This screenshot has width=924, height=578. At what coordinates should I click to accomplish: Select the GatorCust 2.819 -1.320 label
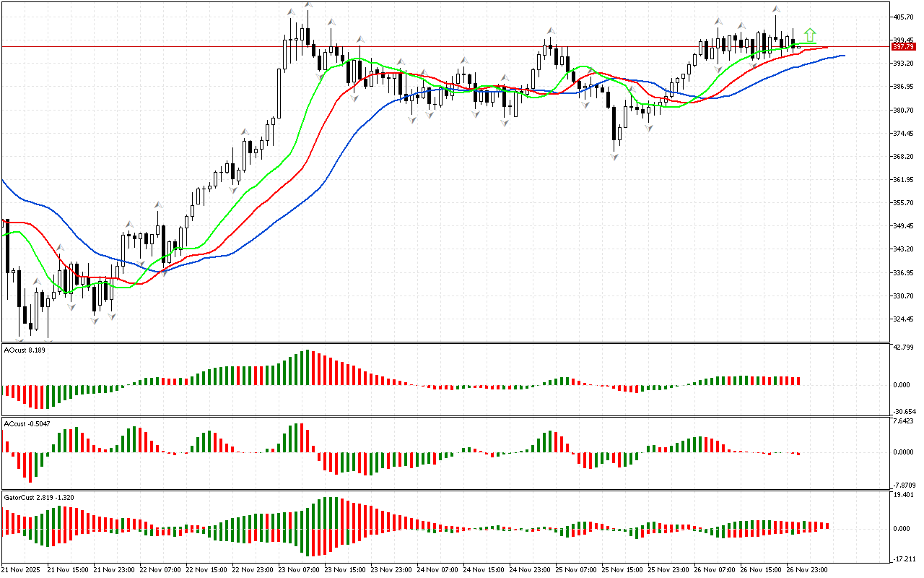(38, 497)
